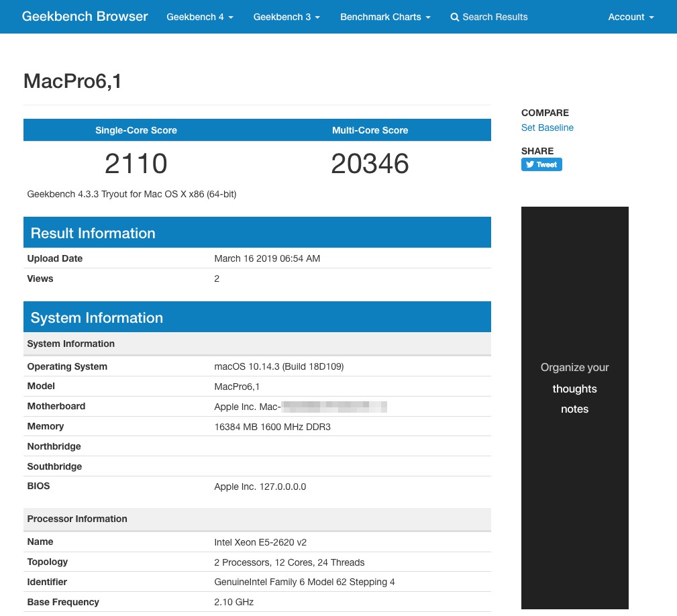Select the 2 Processors, 12 Cores topology value
This screenshot has width=677, height=616.
pyautogui.click(x=289, y=562)
